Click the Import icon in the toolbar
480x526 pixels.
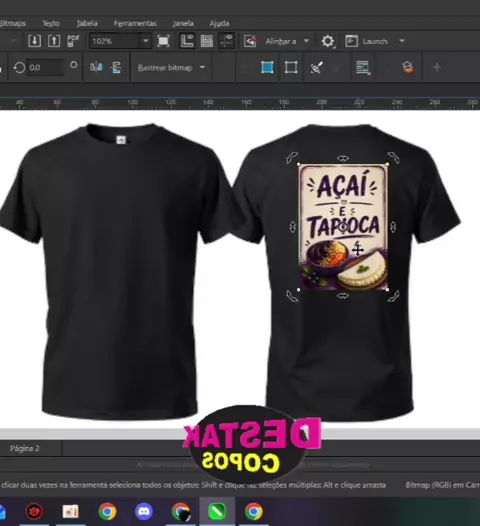[35, 41]
